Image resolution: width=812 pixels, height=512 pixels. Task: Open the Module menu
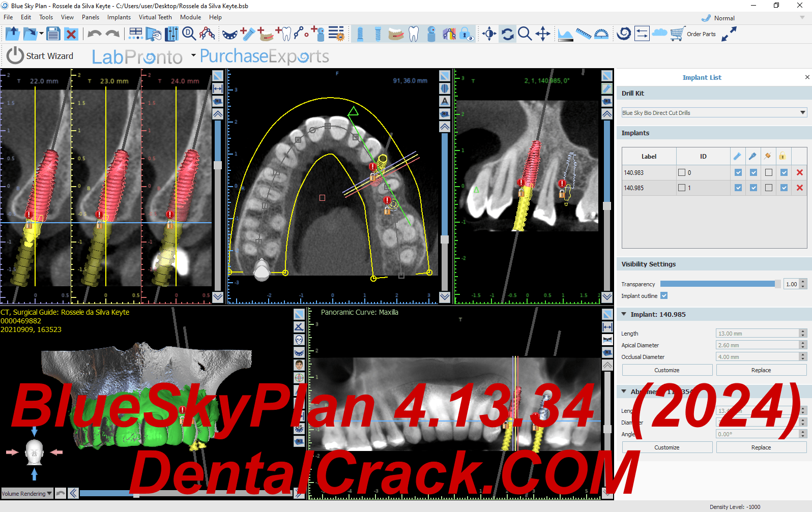(x=191, y=17)
